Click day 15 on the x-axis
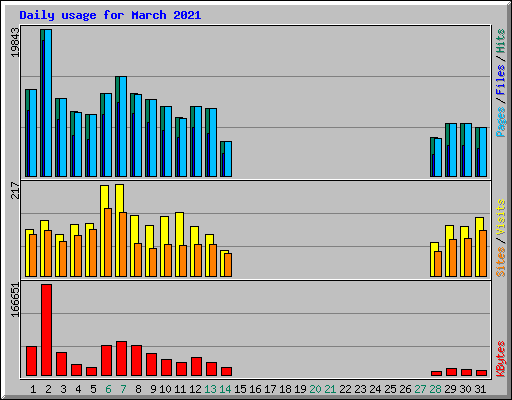The image size is (512, 400). (240, 389)
